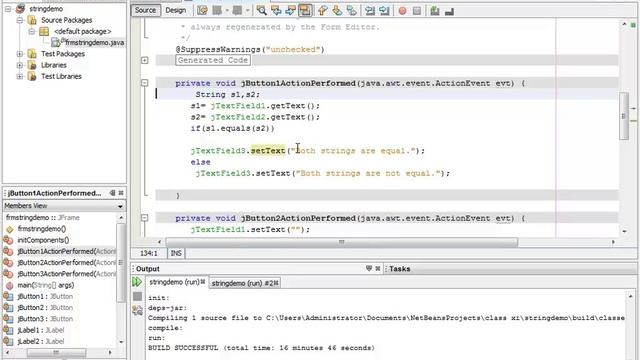
Task: Select frmstringdemo.java in Projects tree
Action: tap(95, 42)
